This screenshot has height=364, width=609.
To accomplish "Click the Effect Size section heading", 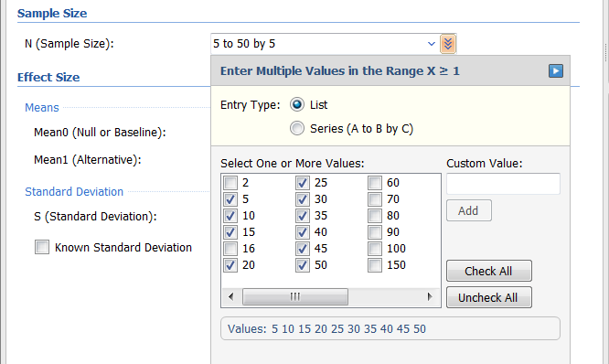I will [48, 78].
